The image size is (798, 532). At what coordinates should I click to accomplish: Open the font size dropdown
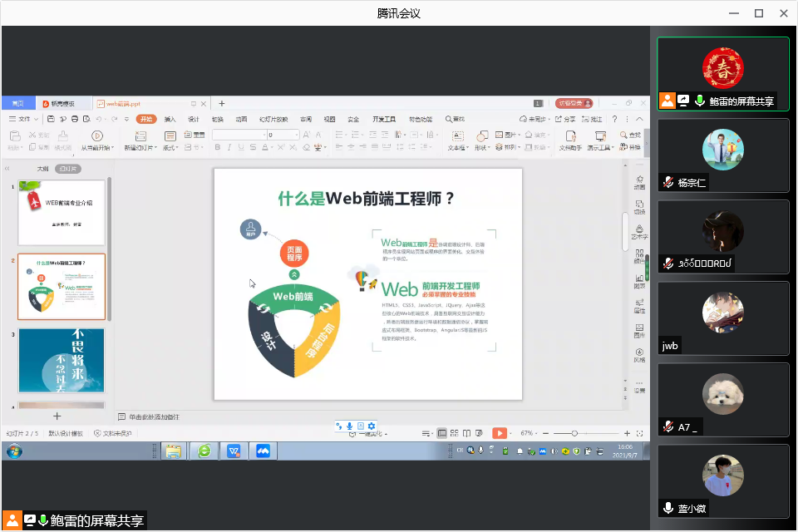tap(296, 135)
